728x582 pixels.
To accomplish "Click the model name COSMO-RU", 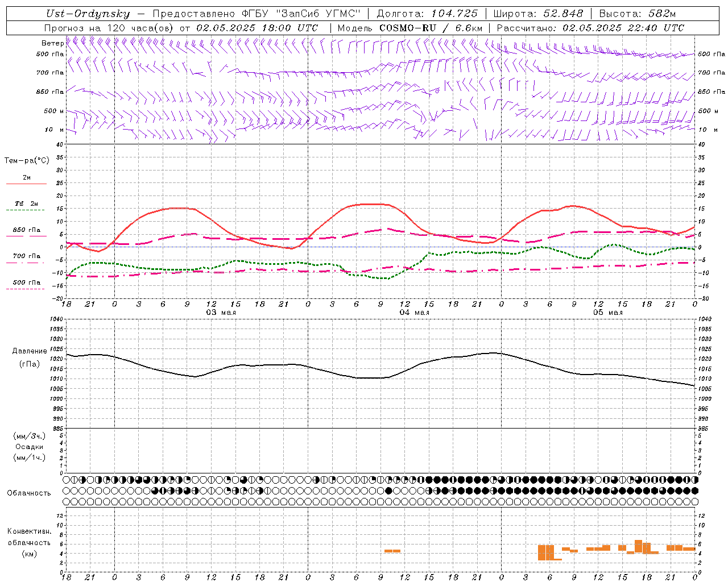I will (x=408, y=27).
